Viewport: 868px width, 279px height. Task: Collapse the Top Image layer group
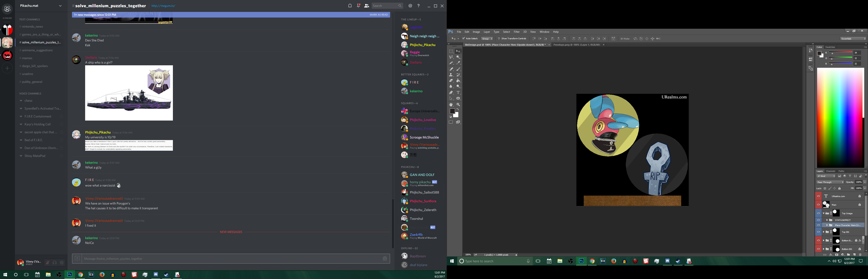[x=823, y=213]
